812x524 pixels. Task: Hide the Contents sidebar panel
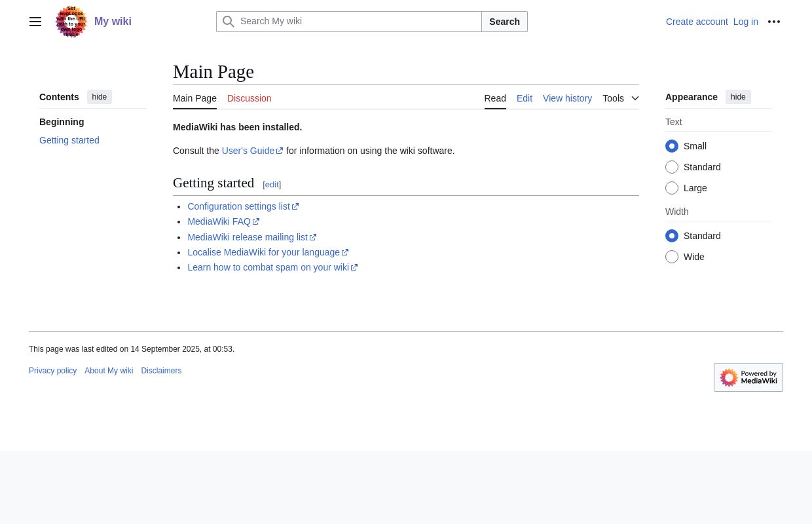(x=100, y=97)
